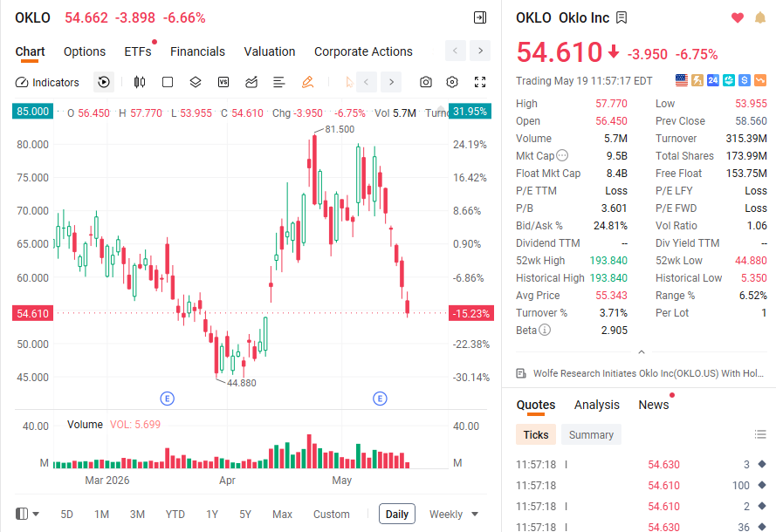
Task: Open the Beta info icon
Action: (x=545, y=330)
